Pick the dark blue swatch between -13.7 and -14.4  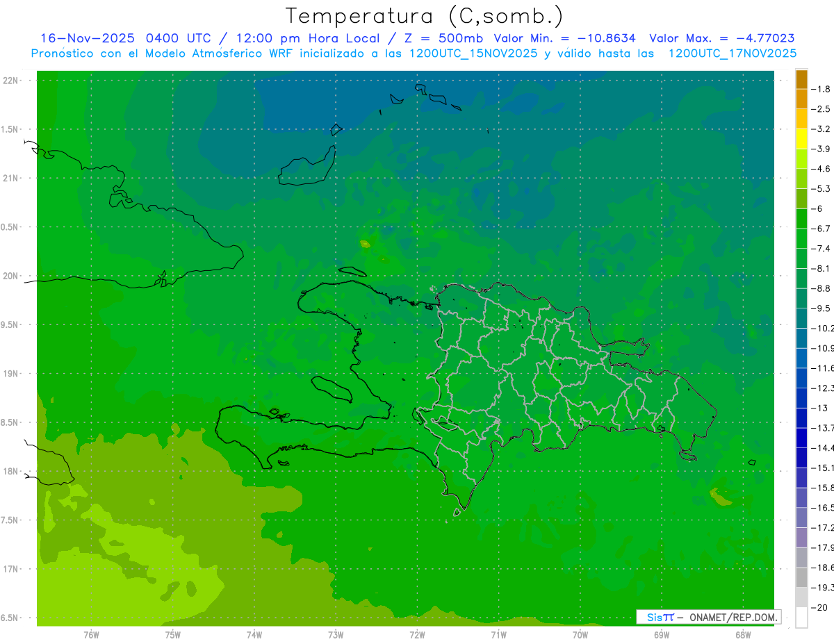(801, 438)
